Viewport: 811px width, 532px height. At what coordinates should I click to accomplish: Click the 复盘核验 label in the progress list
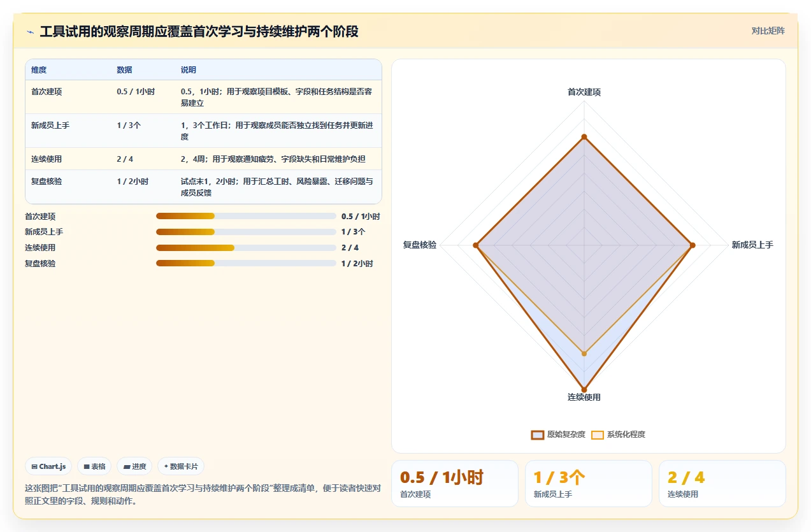click(x=40, y=263)
